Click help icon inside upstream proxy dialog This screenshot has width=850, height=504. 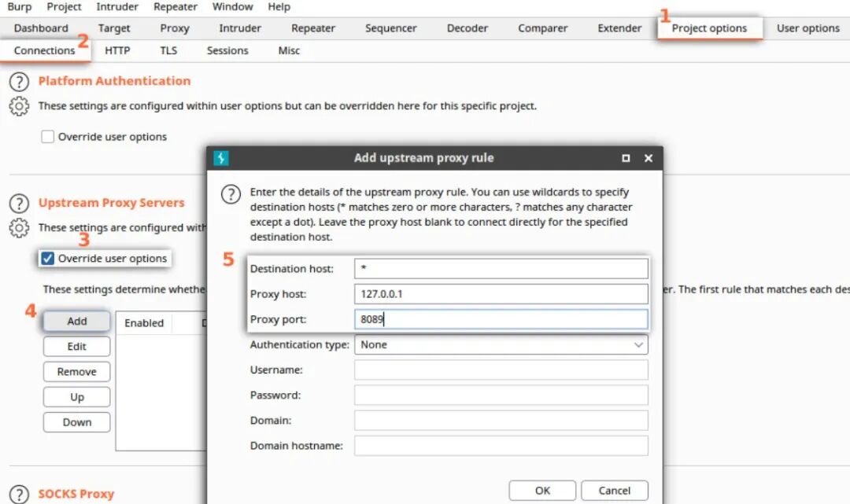coord(231,193)
